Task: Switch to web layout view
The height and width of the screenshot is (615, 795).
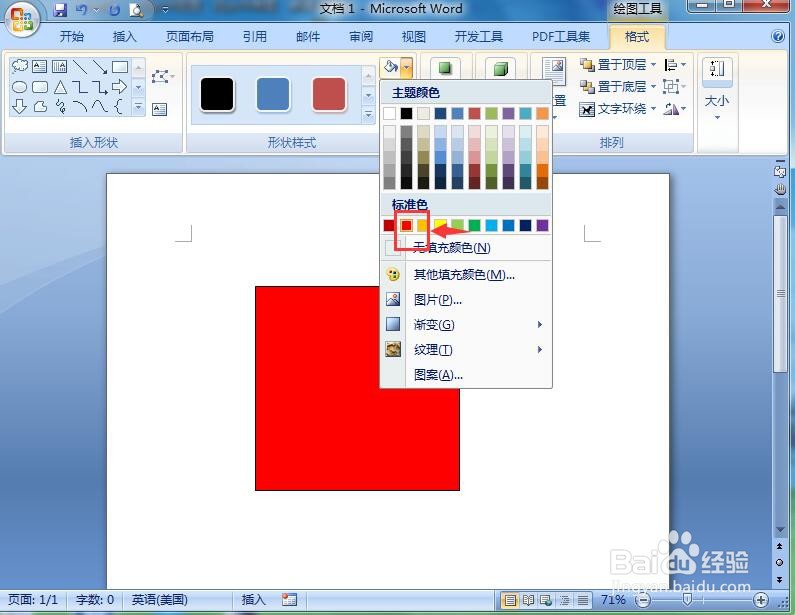Action: 546,600
